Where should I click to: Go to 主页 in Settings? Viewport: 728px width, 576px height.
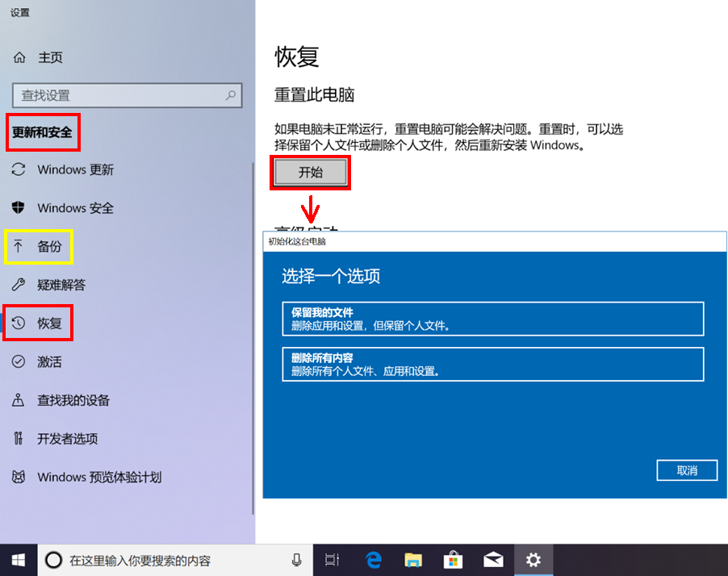tap(50, 57)
